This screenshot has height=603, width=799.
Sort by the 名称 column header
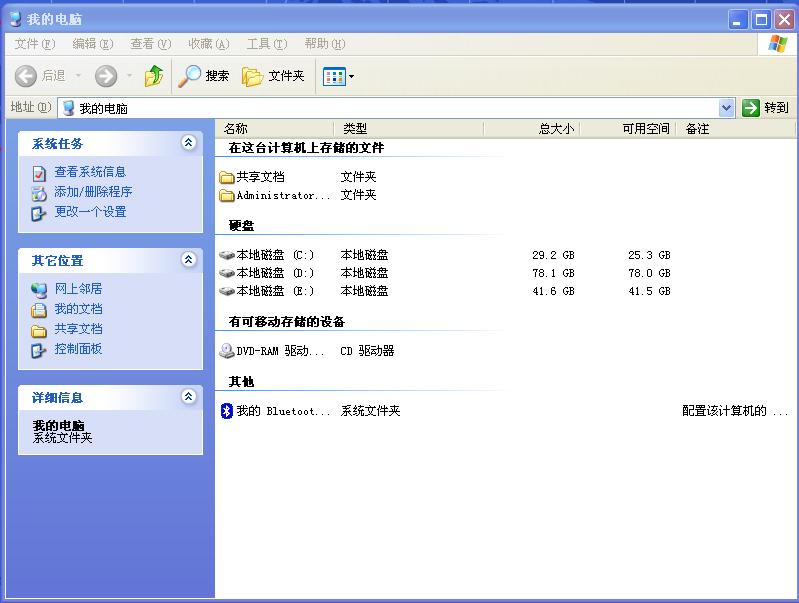[x=274, y=129]
